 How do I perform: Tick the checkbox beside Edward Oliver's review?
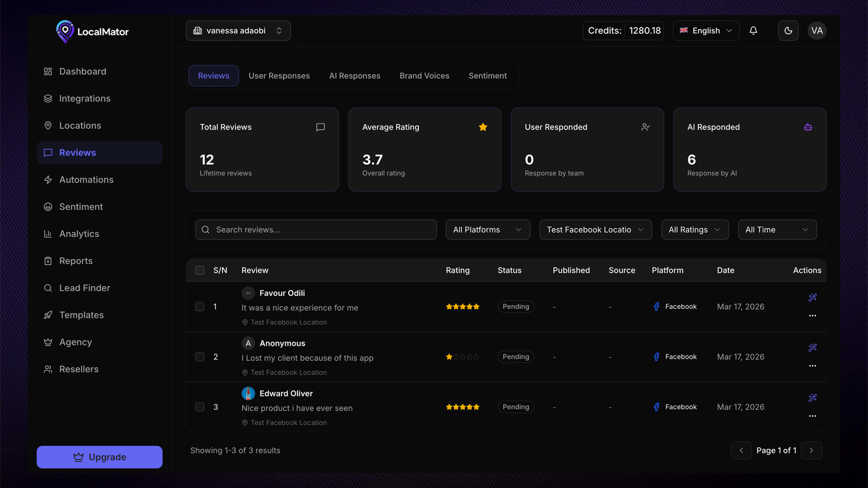pyautogui.click(x=200, y=406)
